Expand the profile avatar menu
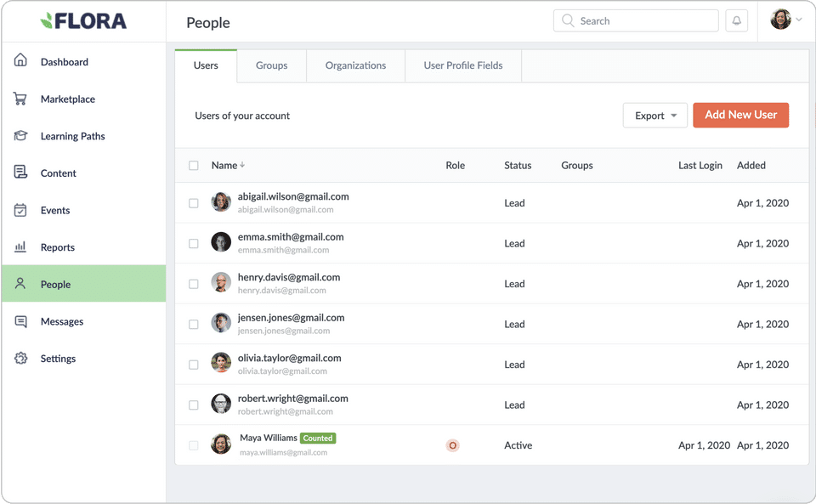The image size is (816, 504). pyautogui.click(x=785, y=20)
